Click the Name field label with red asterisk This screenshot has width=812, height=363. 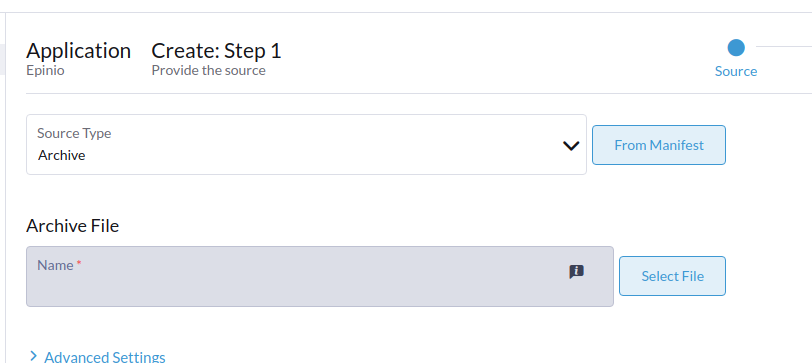[x=60, y=265]
